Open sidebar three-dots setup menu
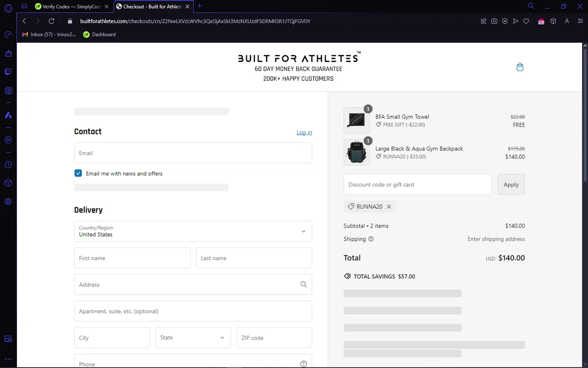 tap(8, 359)
